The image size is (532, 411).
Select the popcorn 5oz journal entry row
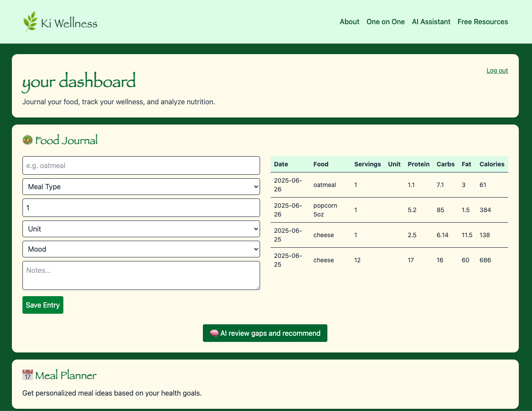[x=389, y=210]
